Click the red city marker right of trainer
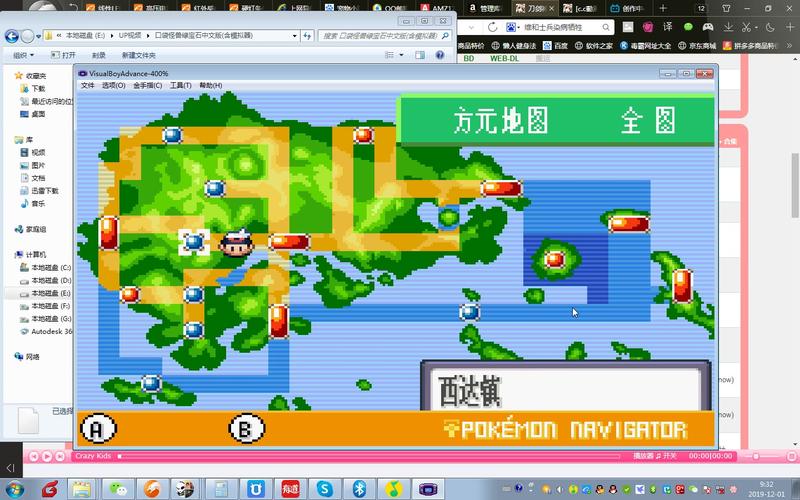The image size is (800, 500). [x=289, y=242]
